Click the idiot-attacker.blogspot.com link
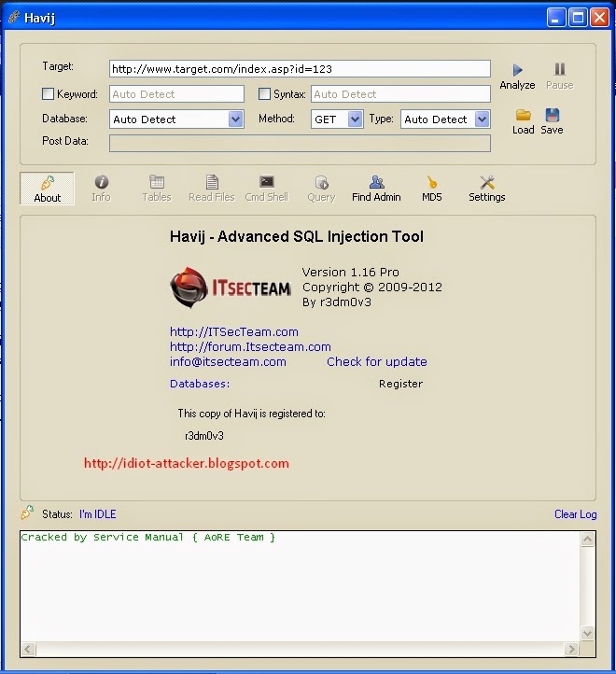This screenshot has height=674, width=616. pos(186,463)
